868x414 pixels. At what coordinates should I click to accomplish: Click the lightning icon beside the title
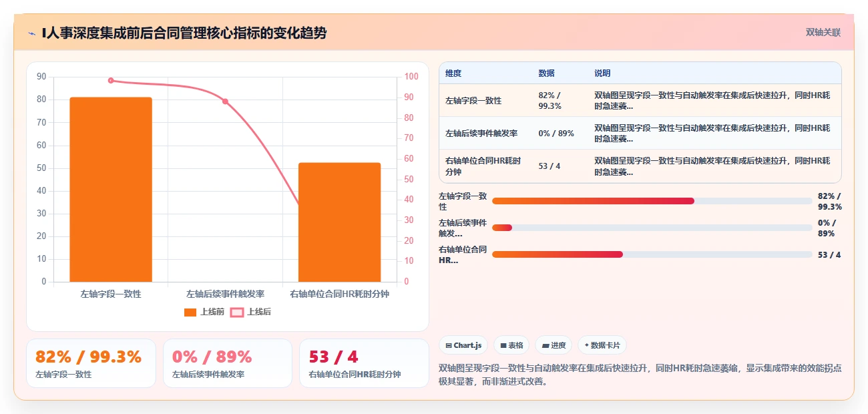tap(31, 33)
